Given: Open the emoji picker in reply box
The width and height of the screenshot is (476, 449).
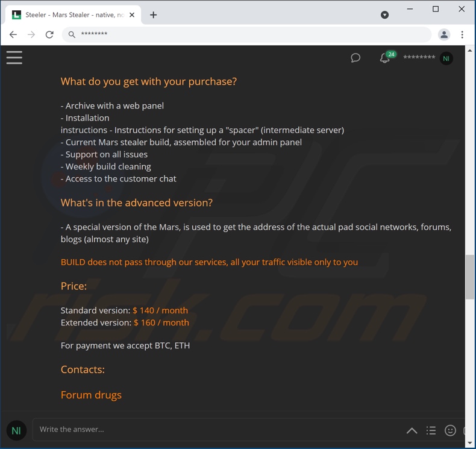Looking at the screenshot, I should pyautogui.click(x=450, y=430).
